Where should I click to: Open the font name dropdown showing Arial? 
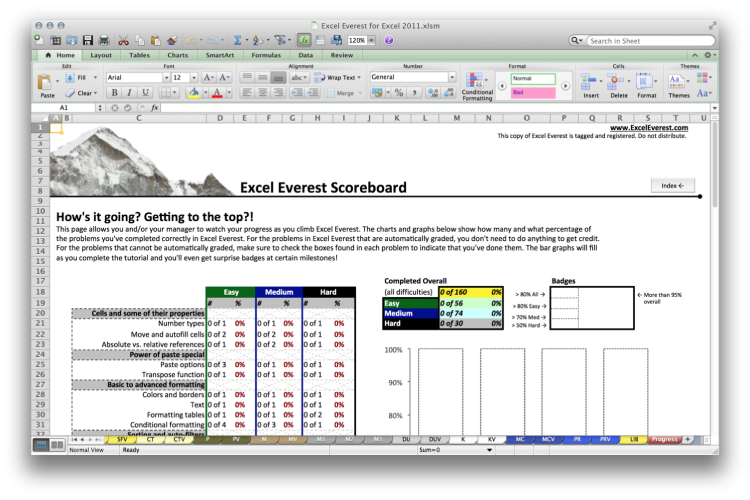(x=166, y=78)
